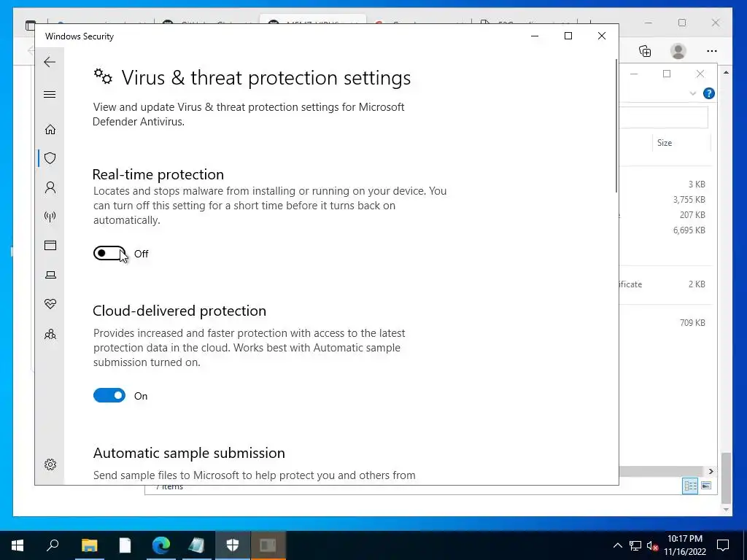Image resolution: width=747 pixels, height=560 pixels.
Task: Open Device performance & health heart icon
Action: point(50,304)
